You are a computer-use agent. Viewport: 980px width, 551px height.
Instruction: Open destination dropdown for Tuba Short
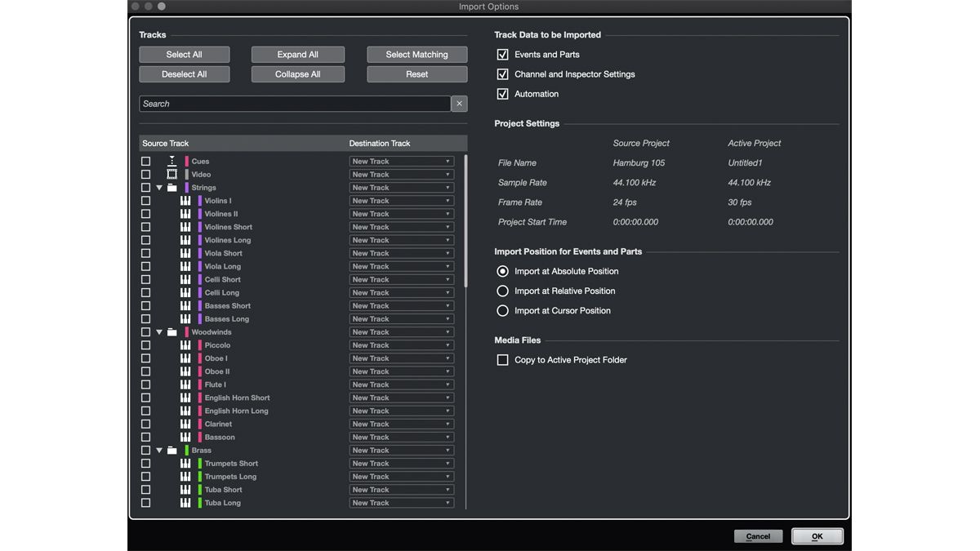tap(401, 490)
